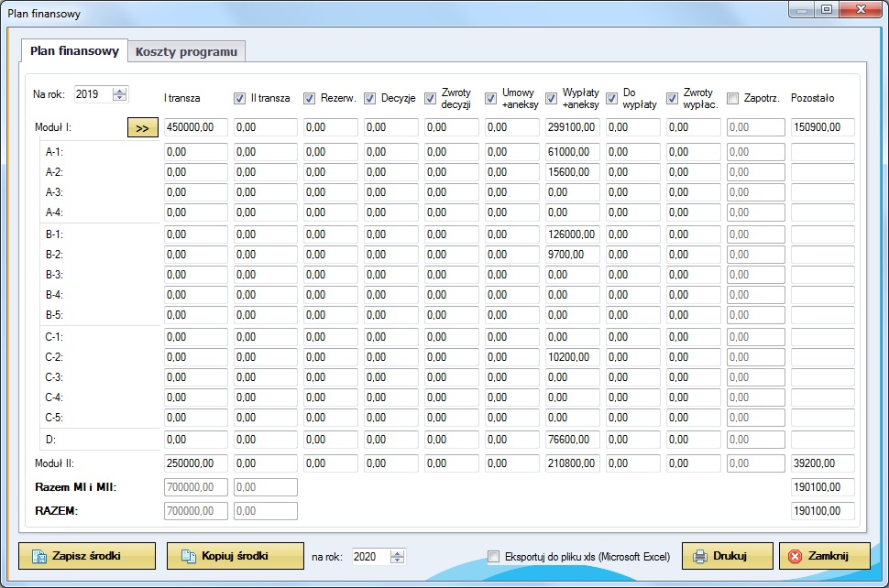Decrease the Na rok 2019 year spinner
This screenshot has height=588, width=889.
(120, 97)
